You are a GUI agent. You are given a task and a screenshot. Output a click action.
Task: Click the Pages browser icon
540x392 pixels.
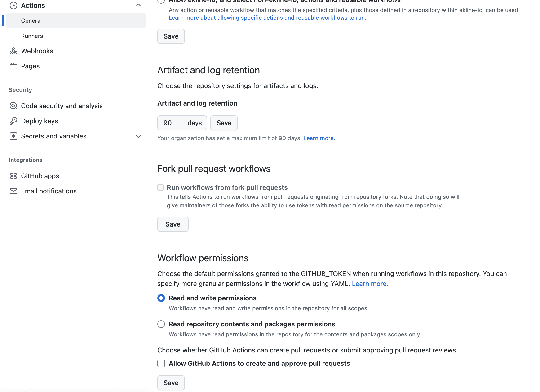[13, 66]
